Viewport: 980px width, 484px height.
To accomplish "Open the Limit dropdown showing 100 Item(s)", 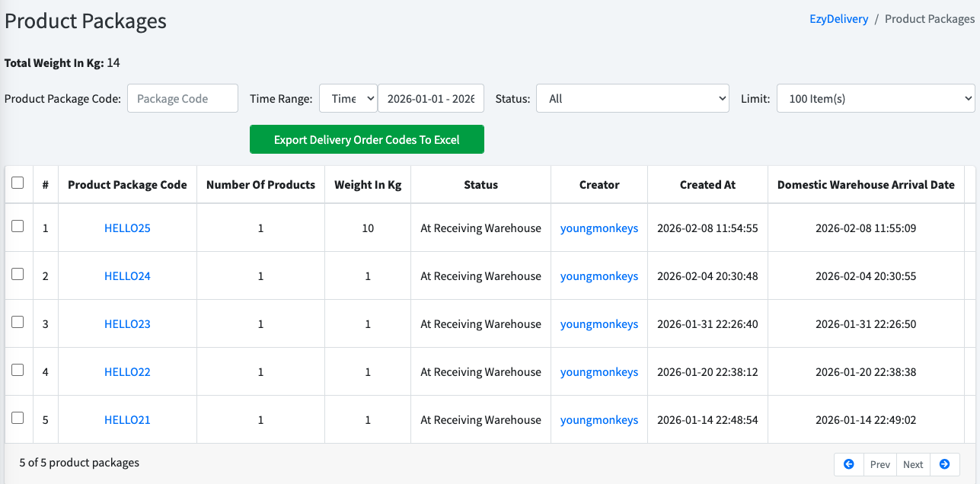I will 876,98.
